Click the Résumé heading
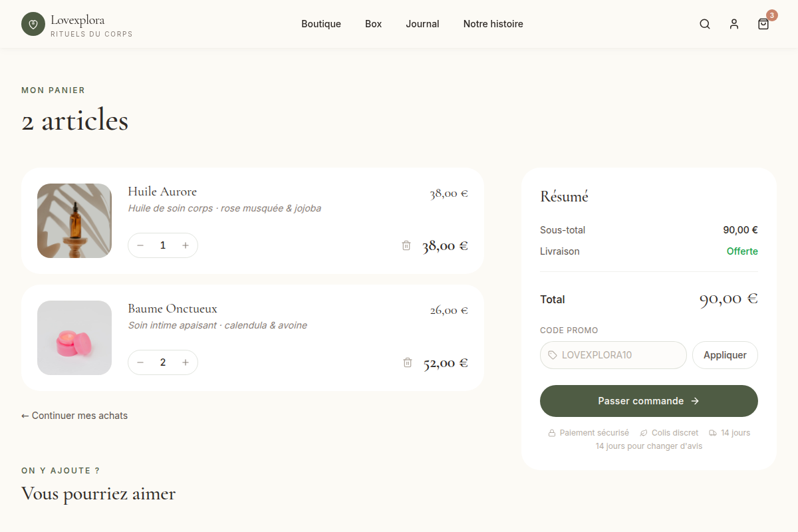 [x=564, y=196]
